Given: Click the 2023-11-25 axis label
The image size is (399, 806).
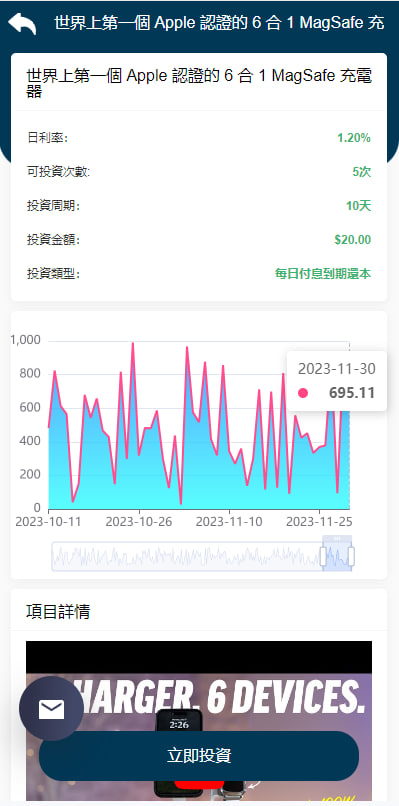Looking at the screenshot, I should 319,522.
